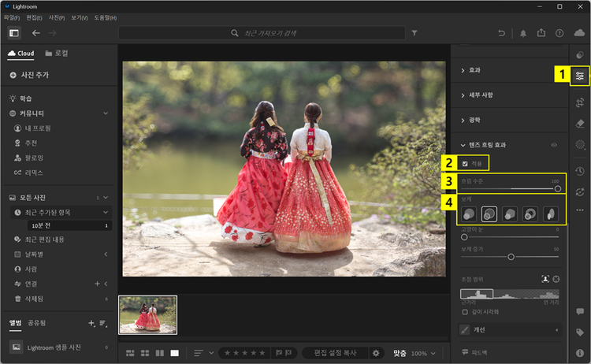The width and height of the screenshot is (591, 364).
Task: Open the 편집(E) menu
Action: (34, 17)
